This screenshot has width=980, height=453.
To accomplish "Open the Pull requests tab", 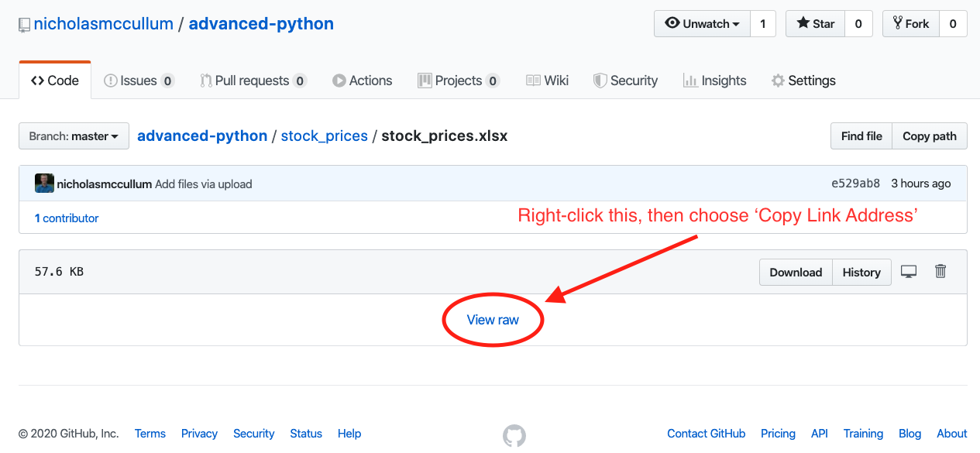I will (253, 81).
